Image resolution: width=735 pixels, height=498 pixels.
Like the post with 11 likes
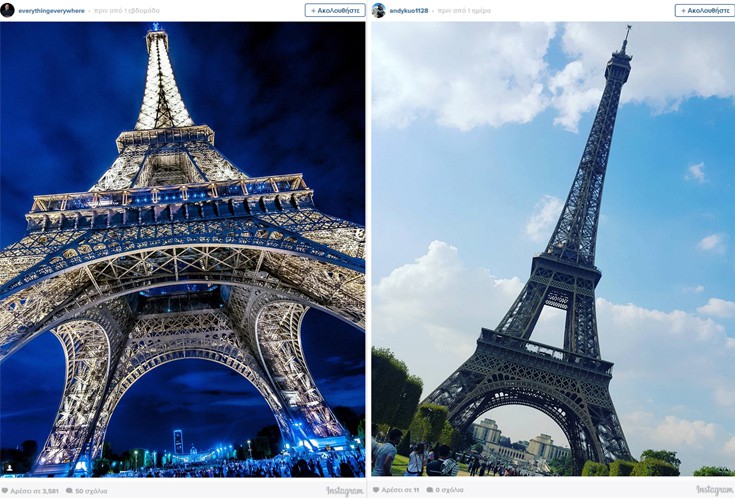[x=375, y=490]
